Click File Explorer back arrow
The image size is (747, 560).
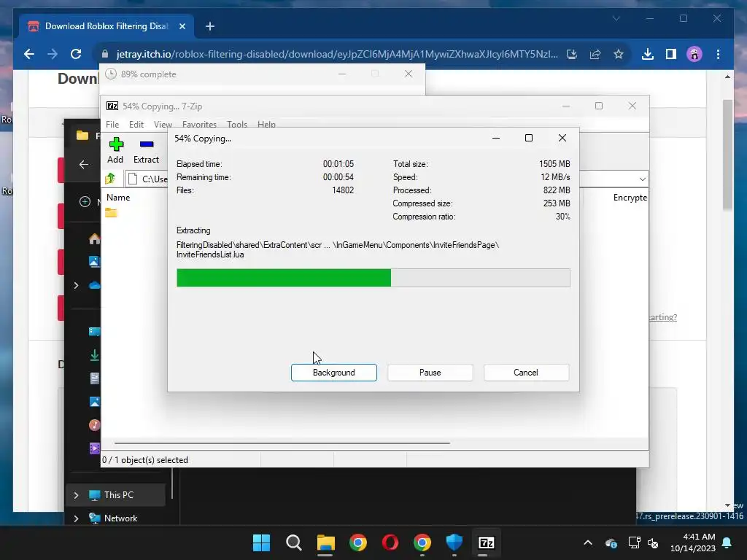[x=83, y=165]
